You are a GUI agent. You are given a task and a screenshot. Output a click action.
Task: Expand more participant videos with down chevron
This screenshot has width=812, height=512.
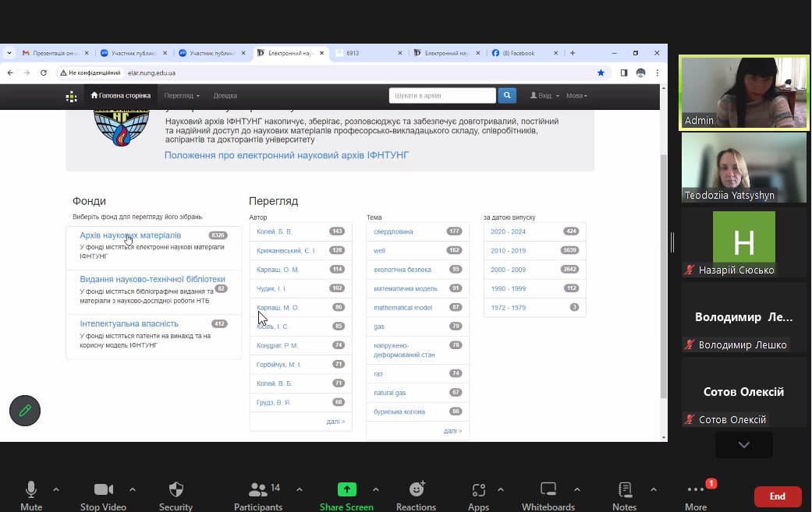pyautogui.click(x=743, y=444)
